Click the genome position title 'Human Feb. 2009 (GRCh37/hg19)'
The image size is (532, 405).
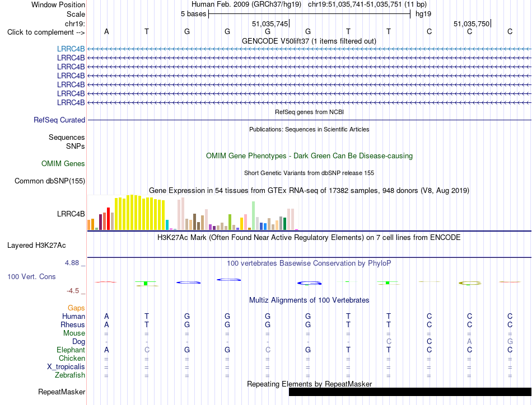246,4
